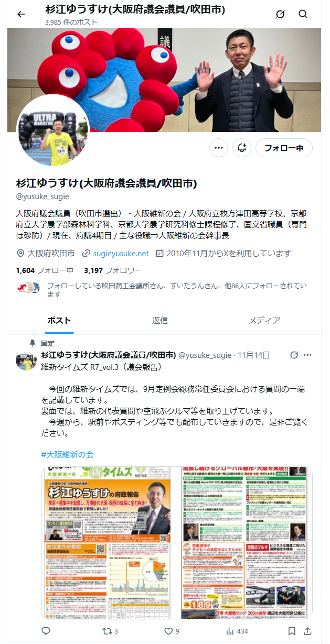Open the three-dot more options profile button
Screen dimensions: 330x644
219,148
